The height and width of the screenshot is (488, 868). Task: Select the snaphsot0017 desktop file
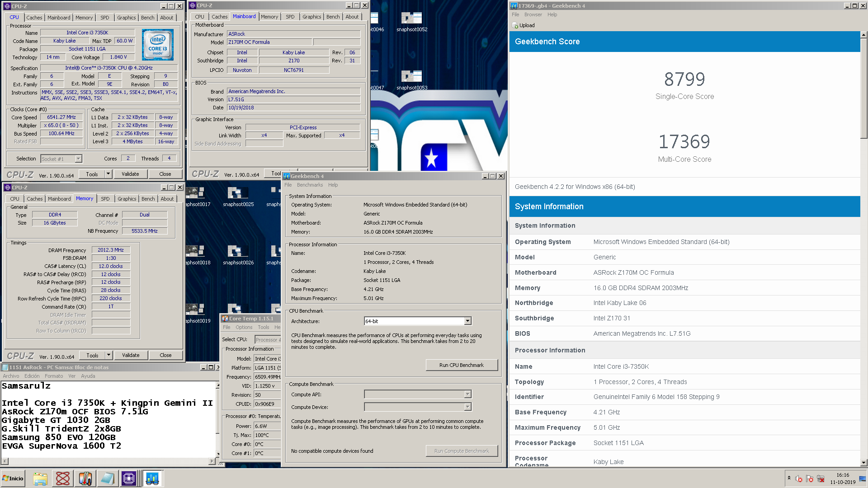click(x=198, y=197)
